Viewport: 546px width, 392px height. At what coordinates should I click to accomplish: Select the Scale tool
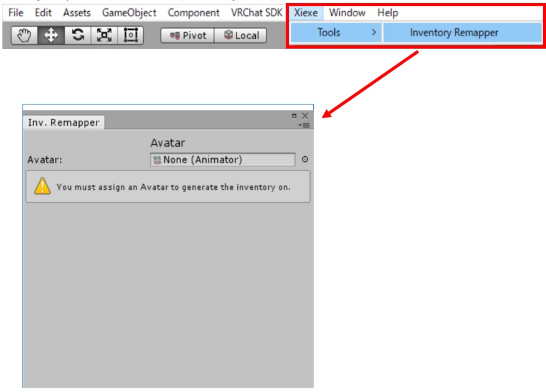tap(103, 35)
